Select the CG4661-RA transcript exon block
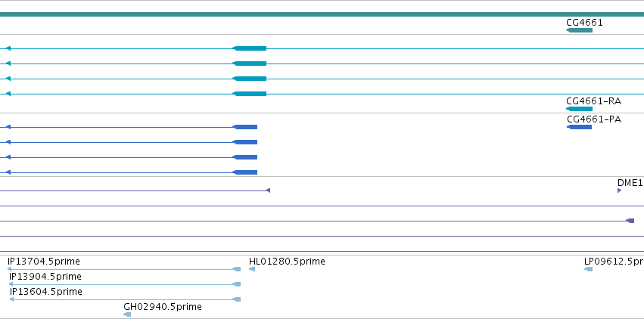The width and height of the screenshot is (644, 319). point(579,109)
